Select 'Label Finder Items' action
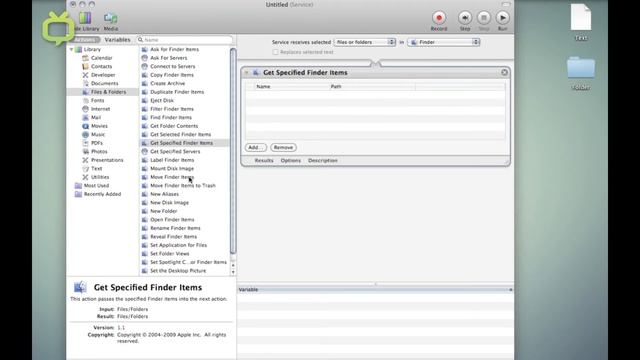Viewport: 640px width, 360px height. tap(172, 160)
